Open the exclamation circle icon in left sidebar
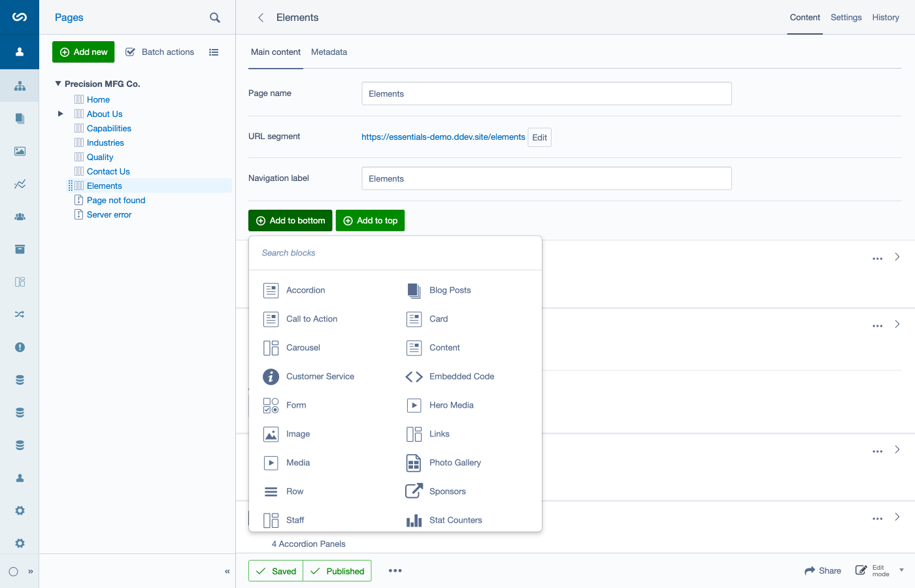915x588 pixels. click(x=20, y=347)
